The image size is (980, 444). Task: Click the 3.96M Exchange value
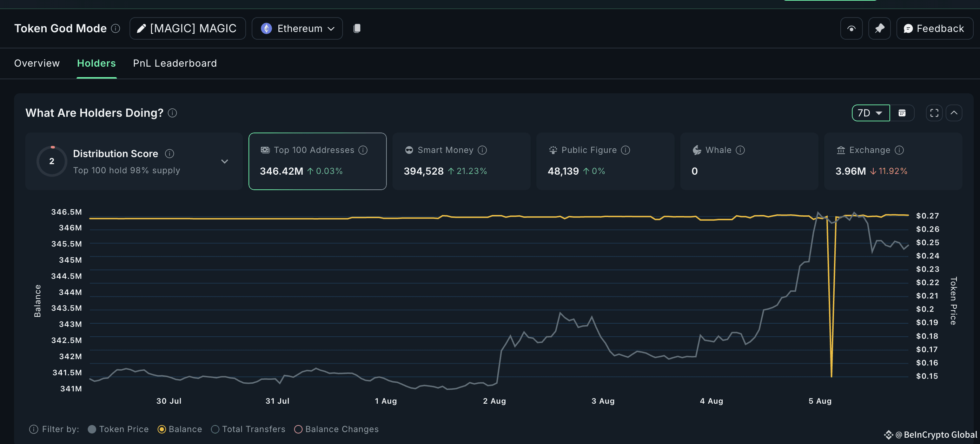850,171
